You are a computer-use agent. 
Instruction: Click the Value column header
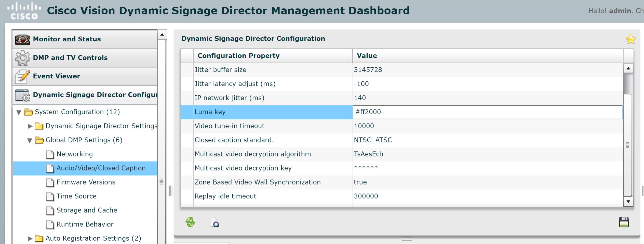pyautogui.click(x=367, y=55)
